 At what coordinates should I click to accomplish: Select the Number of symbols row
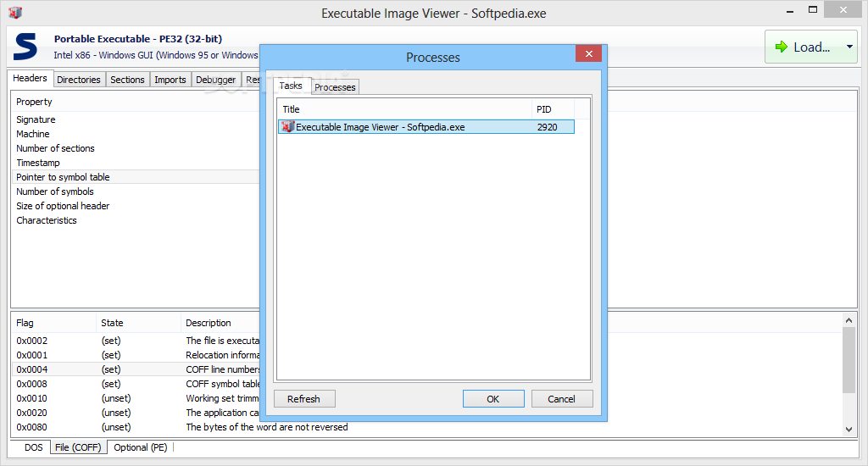[x=136, y=191]
